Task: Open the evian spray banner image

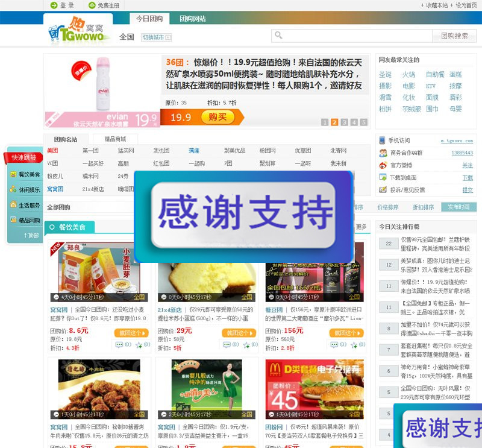Action: pos(102,92)
